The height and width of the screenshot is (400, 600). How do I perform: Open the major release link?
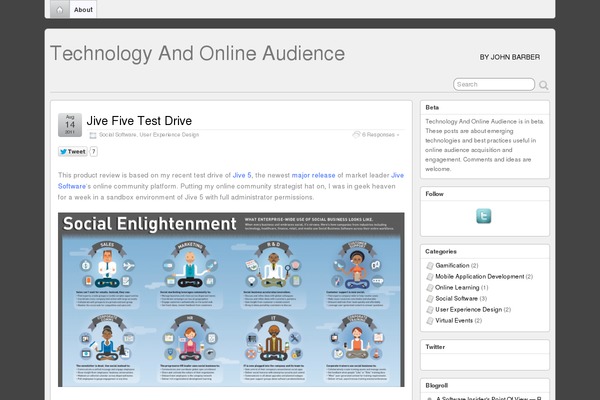pyautogui.click(x=313, y=175)
